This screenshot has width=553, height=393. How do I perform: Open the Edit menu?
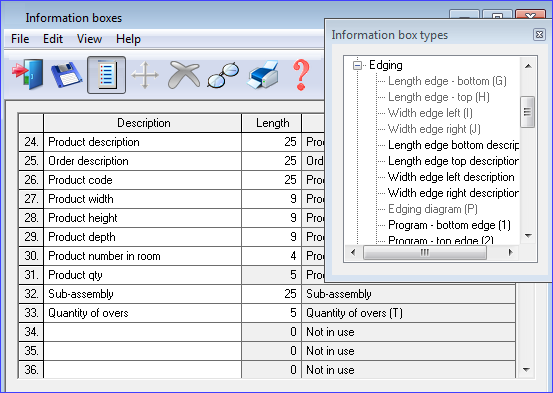point(53,39)
